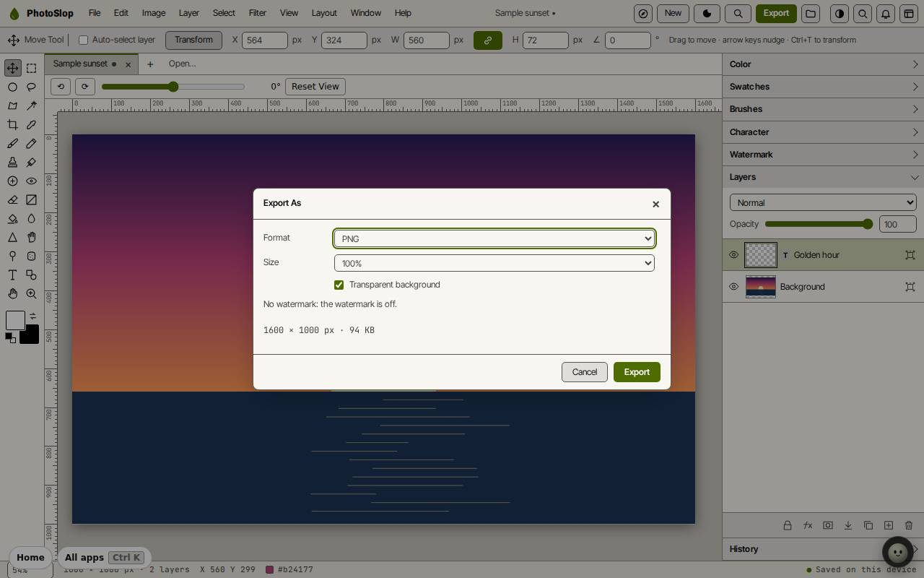Click the foreground color swatch

(x=15, y=320)
